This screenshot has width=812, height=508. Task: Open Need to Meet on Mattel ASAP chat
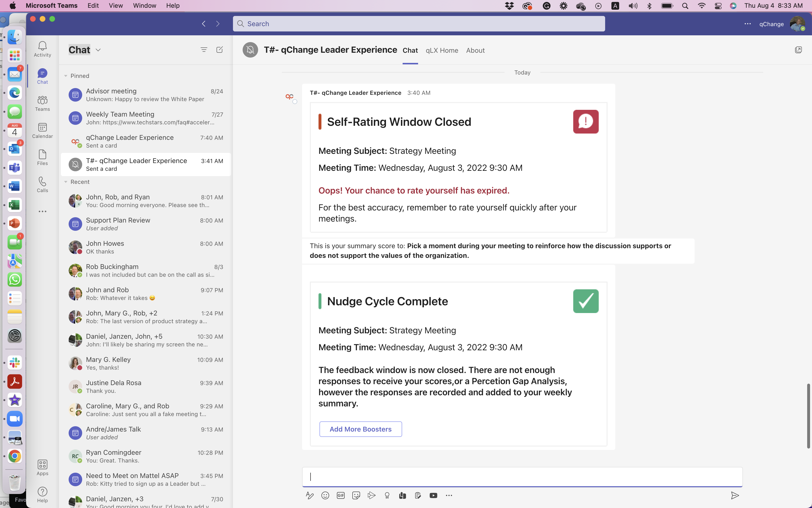(x=146, y=479)
